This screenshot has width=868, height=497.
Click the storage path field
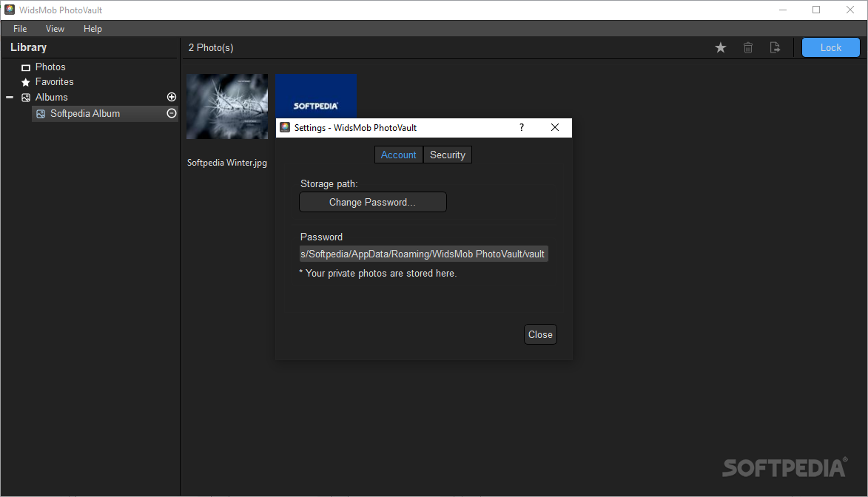click(423, 254)
